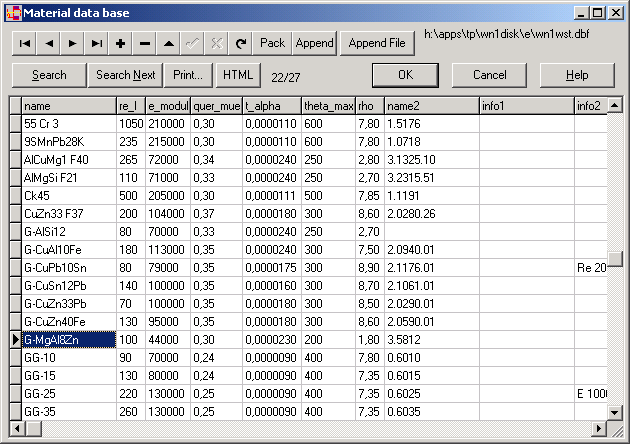This screenshot has width=630, height=444.
Task: Select the info2 cell 'Re 20'
Action: pyautogui.click(x=591, y=268)
